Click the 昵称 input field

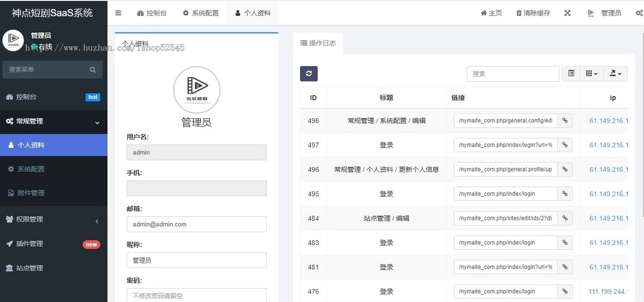(x=196, y=260)
